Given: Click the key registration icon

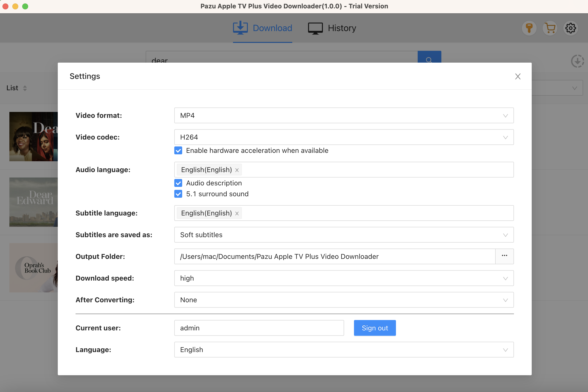Looking at the screenshot, I should (x=529, y=28).
